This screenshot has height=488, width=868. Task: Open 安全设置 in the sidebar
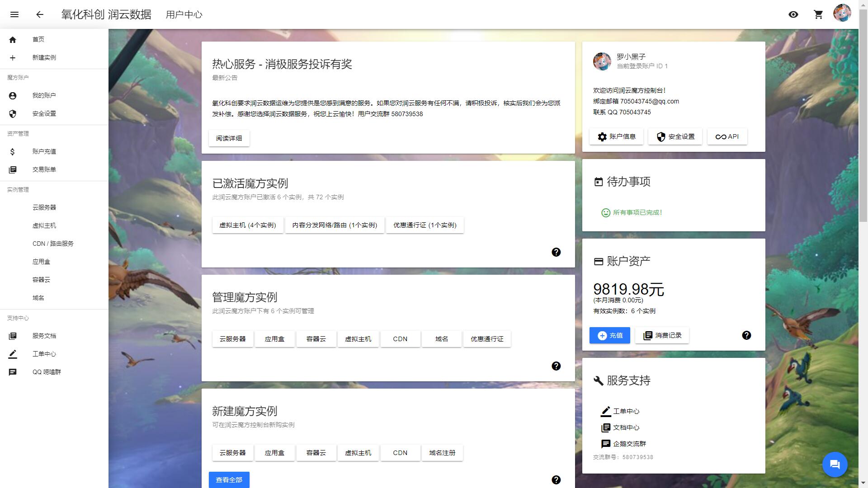[54, 113]
